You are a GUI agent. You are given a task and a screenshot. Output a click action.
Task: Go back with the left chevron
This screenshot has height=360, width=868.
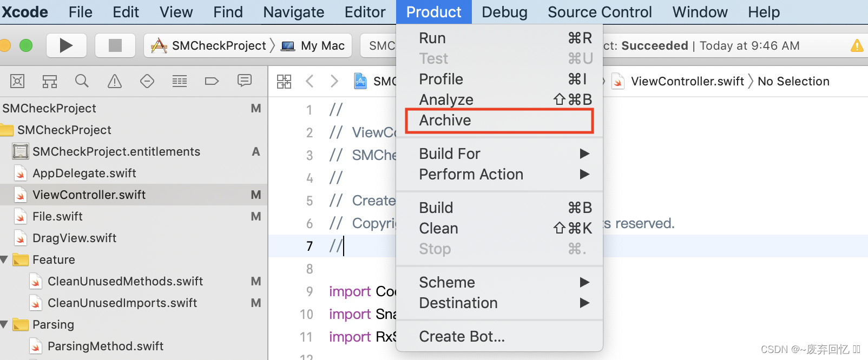[x=310, y=82]
